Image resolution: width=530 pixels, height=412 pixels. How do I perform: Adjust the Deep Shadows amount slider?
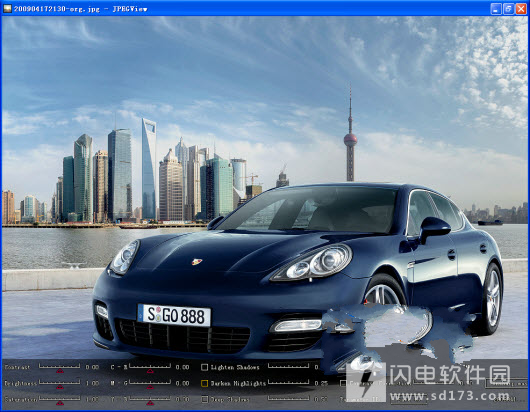click(x=288, y=399)
